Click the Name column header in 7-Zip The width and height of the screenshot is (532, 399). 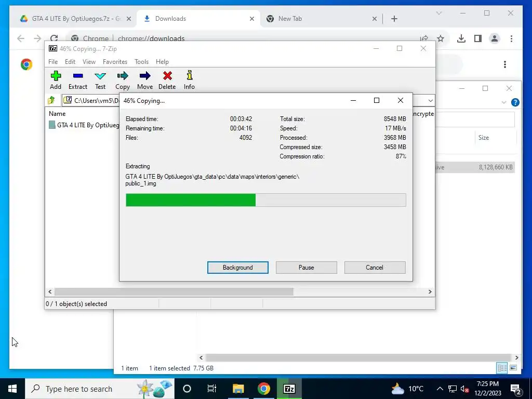pos(57,114)
